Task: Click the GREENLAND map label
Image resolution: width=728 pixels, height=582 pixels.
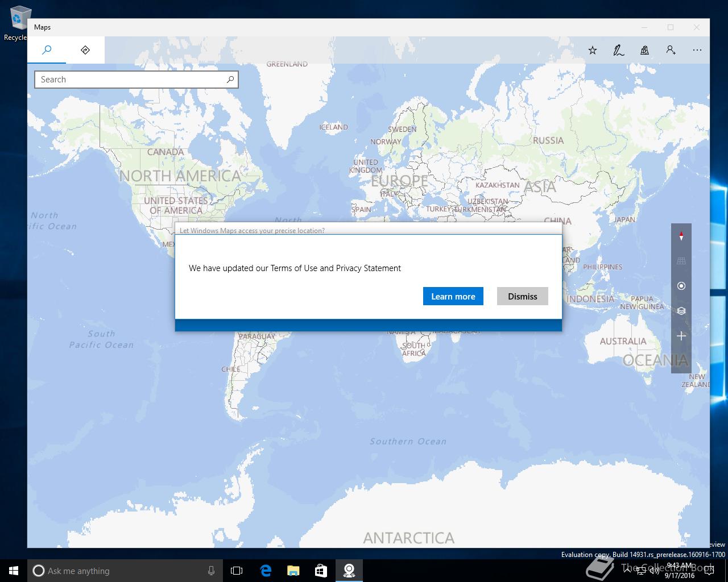Action: pyautogui.click(x=287, y=64)
